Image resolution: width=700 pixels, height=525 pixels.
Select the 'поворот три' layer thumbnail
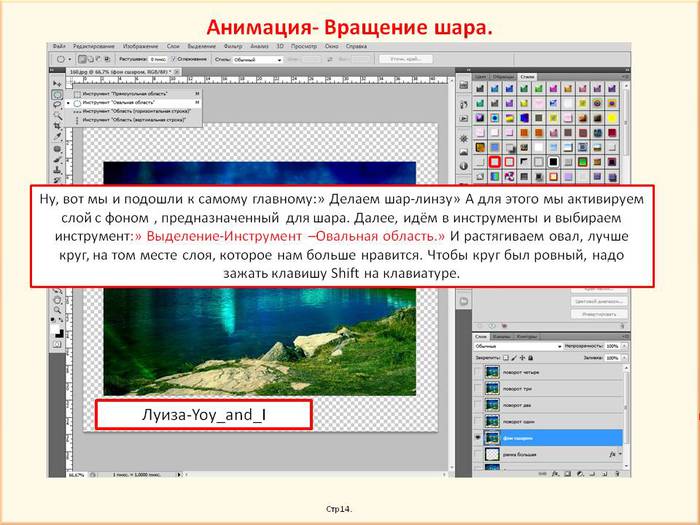[x=492, y=389]
